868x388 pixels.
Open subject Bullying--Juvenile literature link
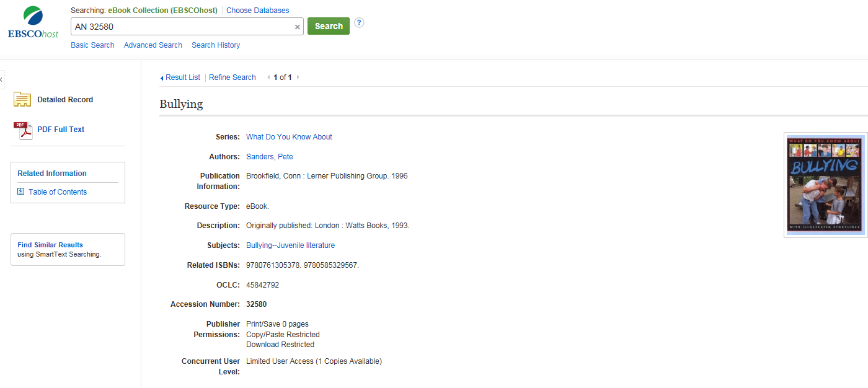coord(290,245)
